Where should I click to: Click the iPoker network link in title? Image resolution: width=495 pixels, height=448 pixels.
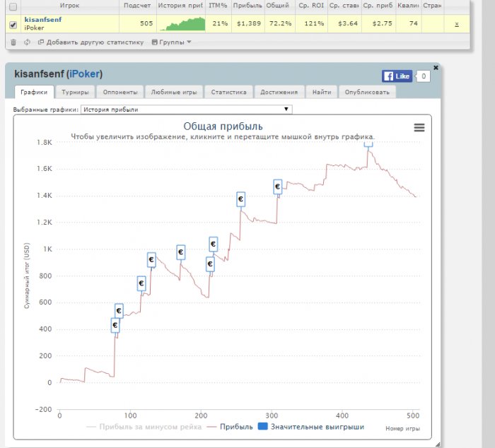click(x=84, y=73)
